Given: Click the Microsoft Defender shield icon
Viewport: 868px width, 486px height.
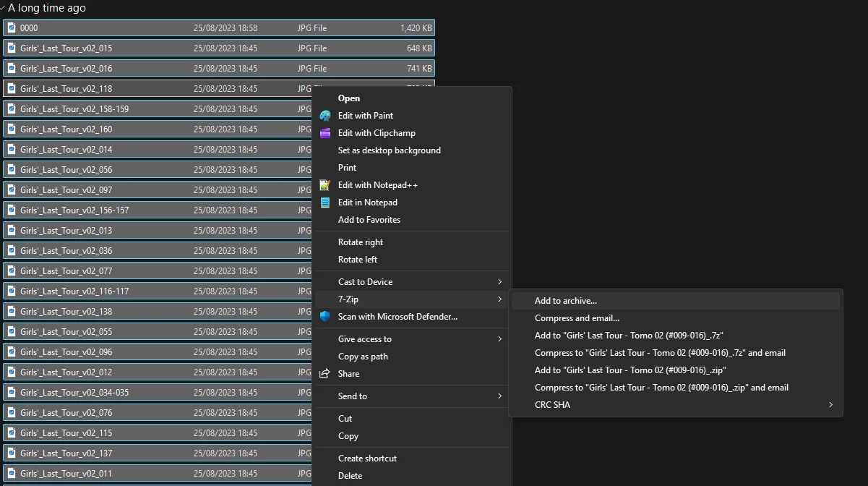Looking at the screenshot, I should pyautogui.click(x=325, y=317).
